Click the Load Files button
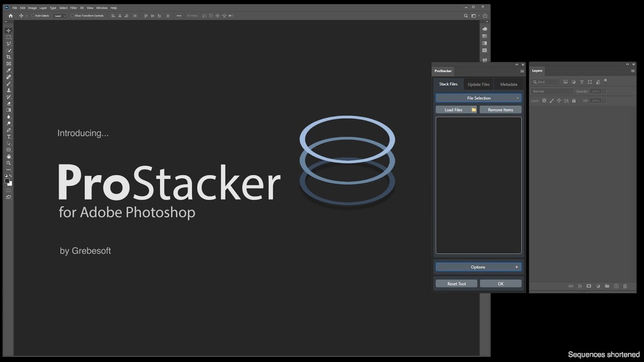This screenshot has height=362, width=644. [x=456, y=110]
